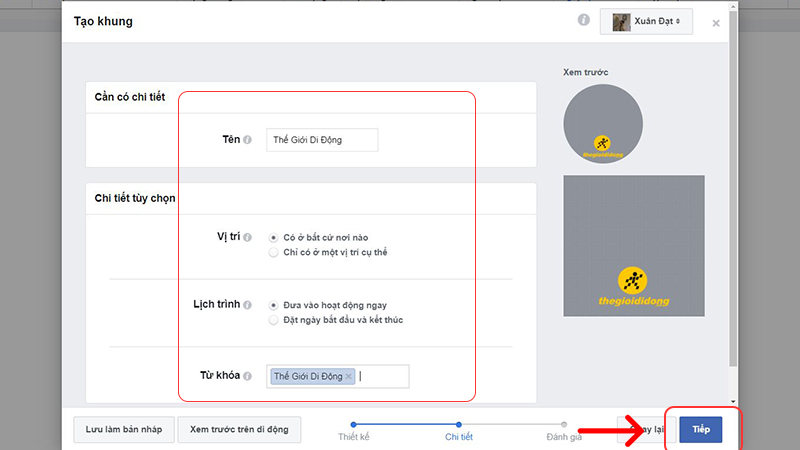Select 'Có ở bất cứ nơi nào' option
The width and height of the screenshot is (800, 450).
(x=273, y=238)
